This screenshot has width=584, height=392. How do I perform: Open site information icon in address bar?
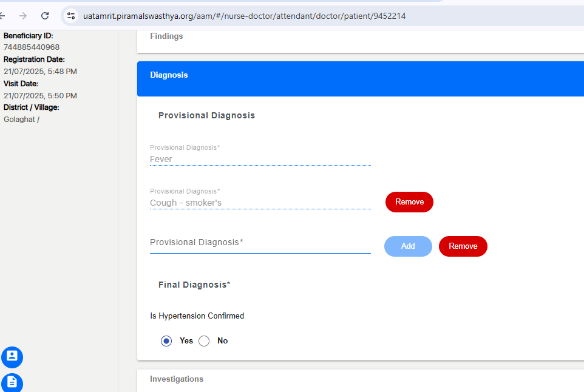[71, 16]
